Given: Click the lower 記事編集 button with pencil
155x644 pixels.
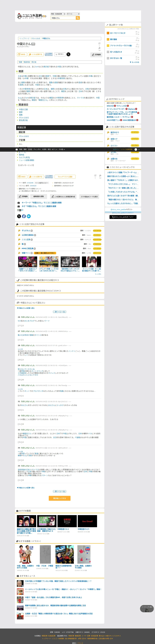Looking at the screenshot, I should 23,197.
